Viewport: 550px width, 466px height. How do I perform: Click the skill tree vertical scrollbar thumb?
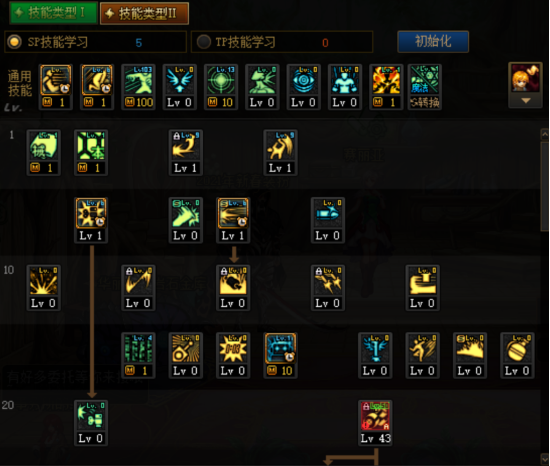point(545,186)
